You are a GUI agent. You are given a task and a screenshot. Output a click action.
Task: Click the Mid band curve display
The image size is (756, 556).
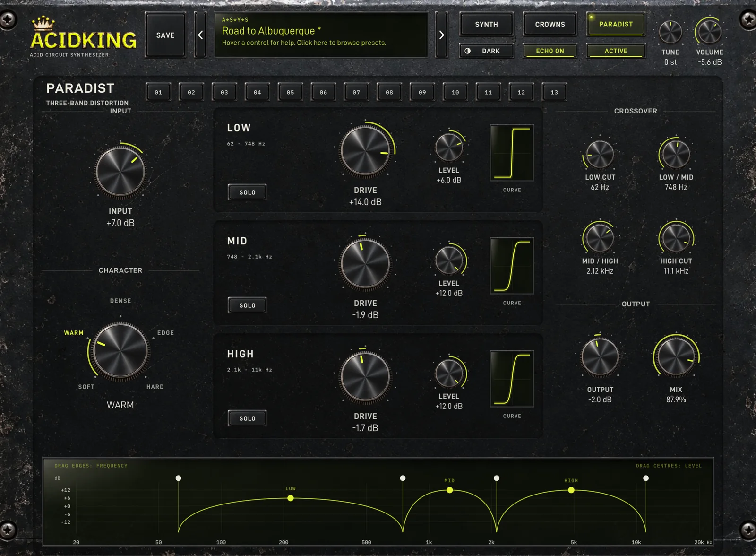click(512, 266)
